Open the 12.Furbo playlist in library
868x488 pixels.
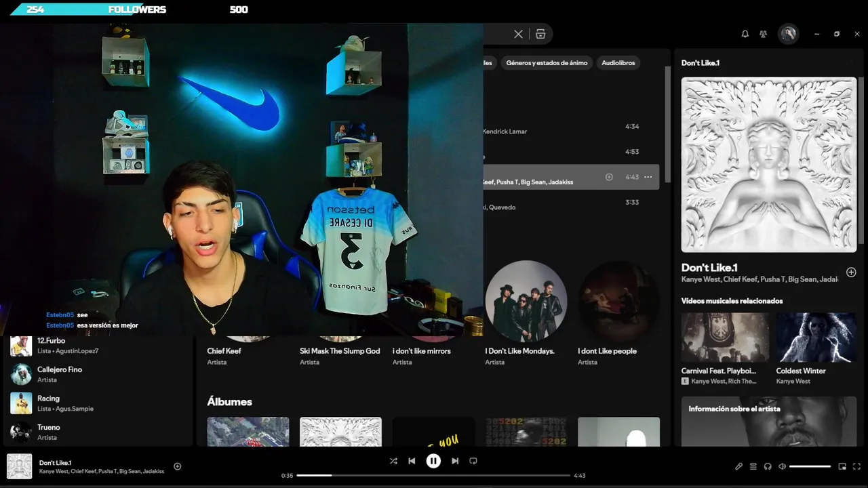click(98, 346)
